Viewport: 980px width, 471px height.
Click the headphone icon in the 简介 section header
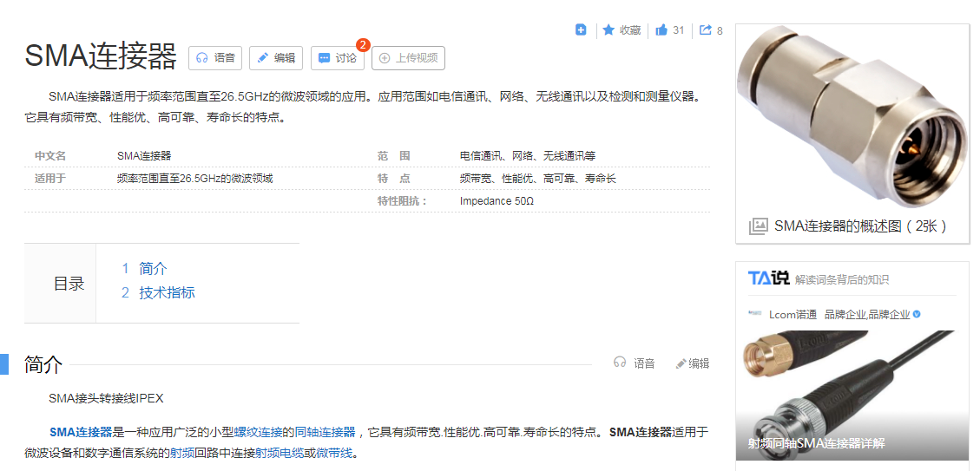620,363
